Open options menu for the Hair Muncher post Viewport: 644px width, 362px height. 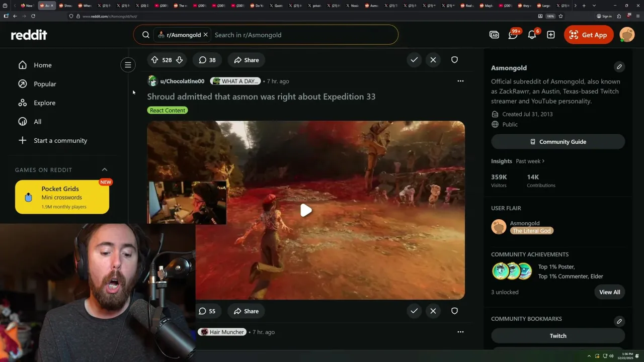click(460, 332)
